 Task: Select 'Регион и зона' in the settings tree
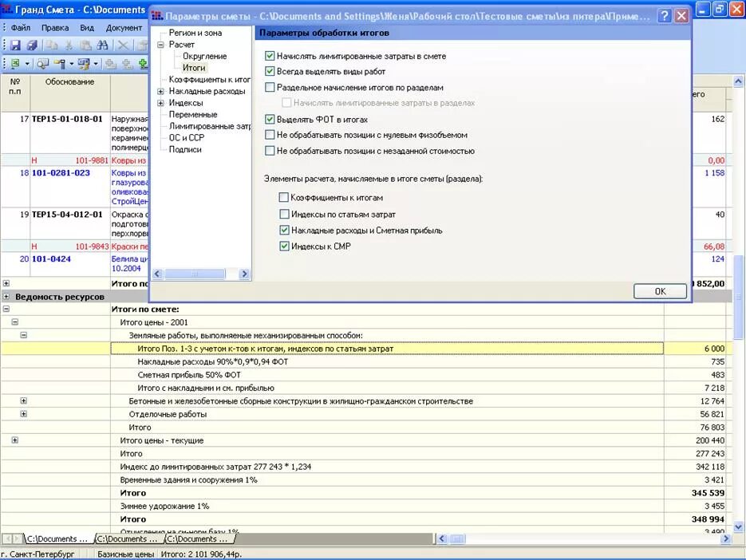pos(195,33)
